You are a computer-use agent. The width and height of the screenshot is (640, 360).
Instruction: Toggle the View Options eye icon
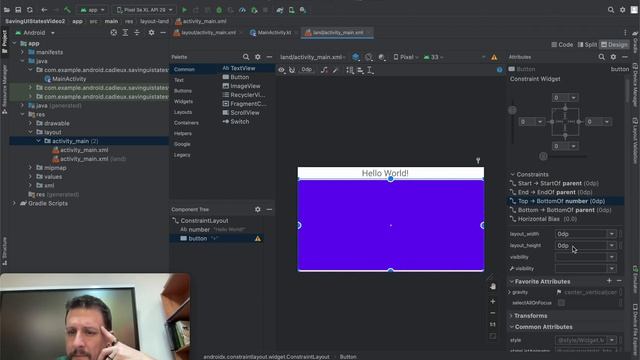coord(281,70)
